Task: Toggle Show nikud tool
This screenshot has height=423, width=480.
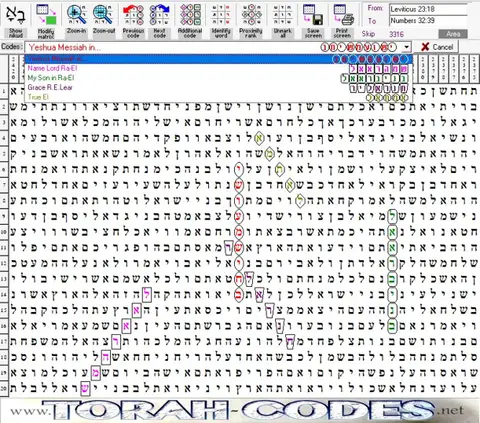Action: coord(15,20)
